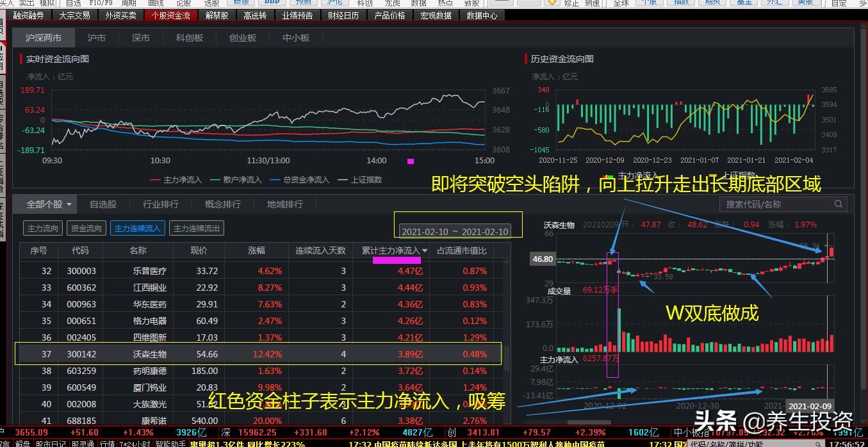Open the 行业排行 tab

(161, 204)
